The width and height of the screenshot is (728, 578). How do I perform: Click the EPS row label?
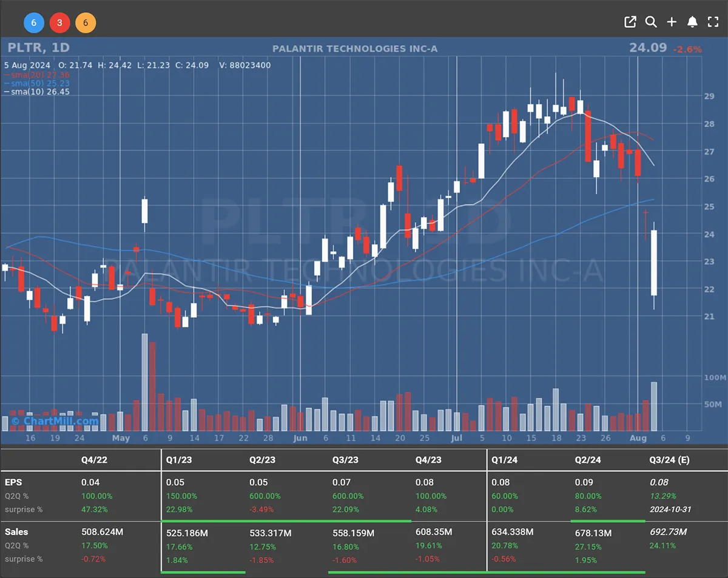point(12,482)
